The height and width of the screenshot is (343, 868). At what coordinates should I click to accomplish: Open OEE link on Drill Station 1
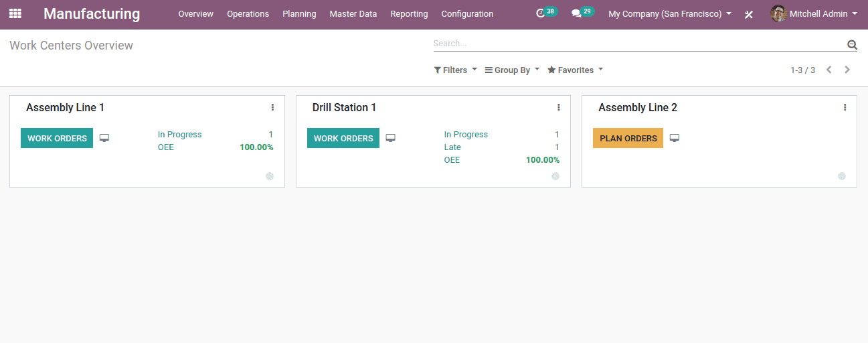(x=452, y=160)
